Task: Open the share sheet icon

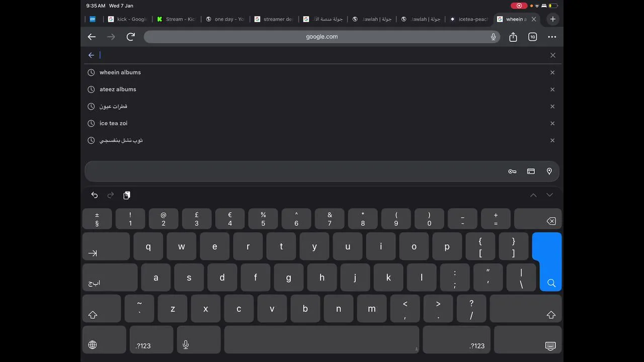Action: (x=513, y=37)
